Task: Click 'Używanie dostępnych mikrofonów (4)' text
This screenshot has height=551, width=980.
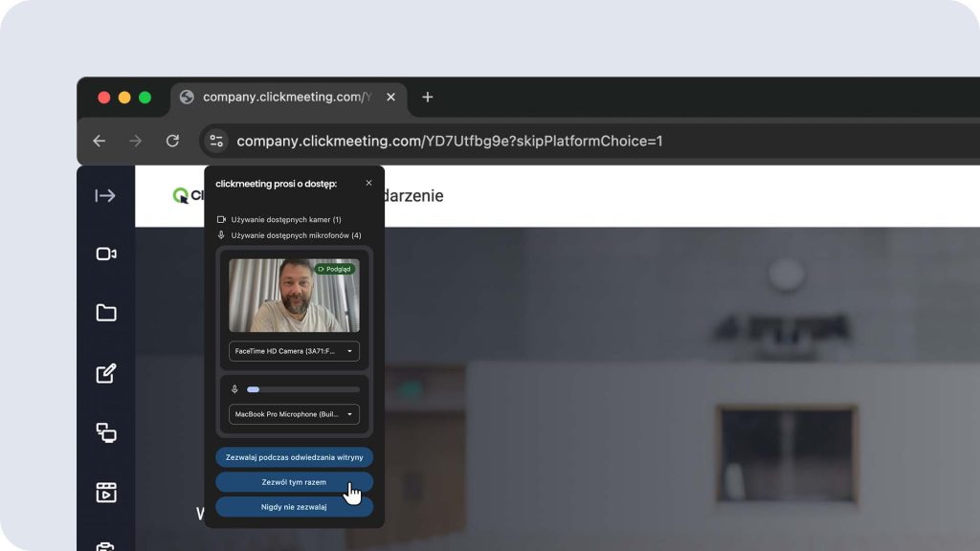Action: tap(297, 235)
